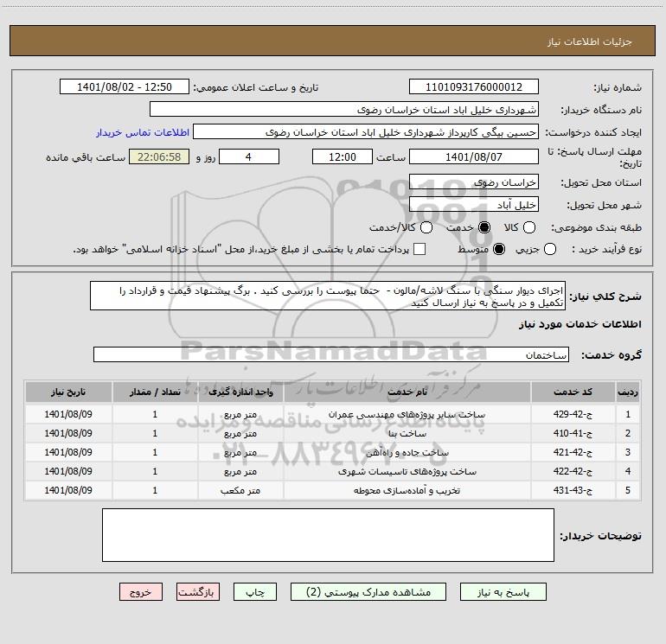Click the ساخت بنا service name
Image resolution: width=666 pixels, height=644 pixels.
pyautogui.click(x=407, y=433)
